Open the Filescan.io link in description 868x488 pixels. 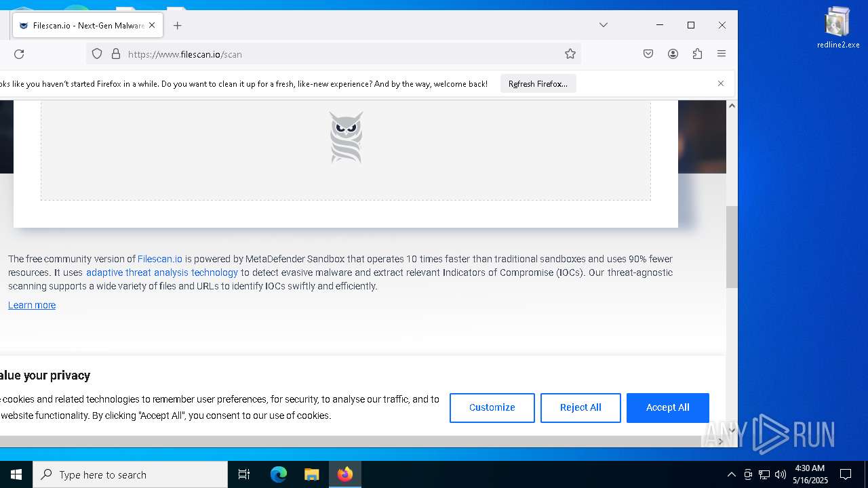160,259
